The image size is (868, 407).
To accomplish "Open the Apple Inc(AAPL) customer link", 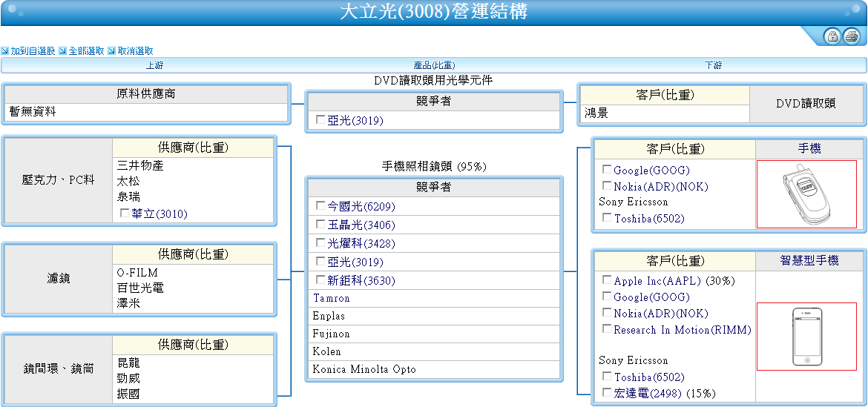I will [657, 281].
